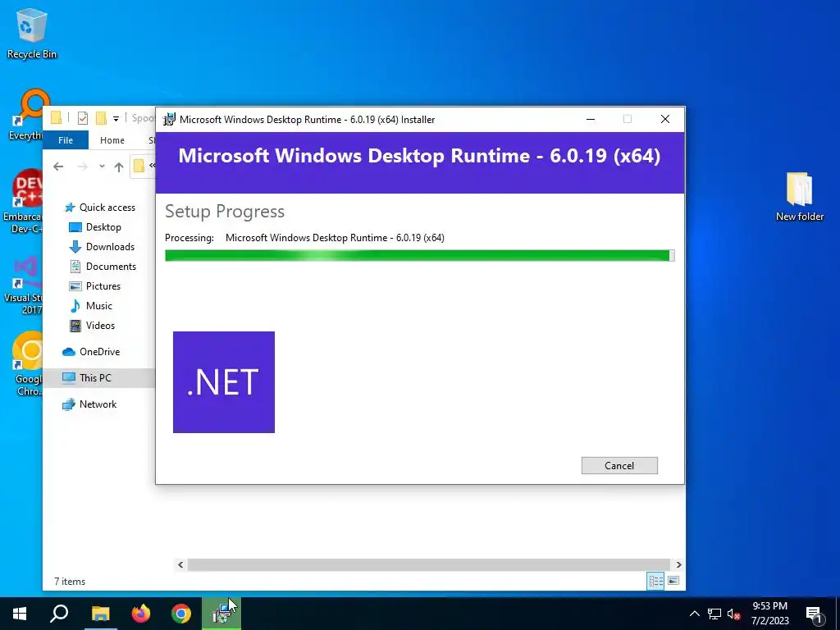Select Network in navigation pane

pyautogui.click(x=89, y=404)
